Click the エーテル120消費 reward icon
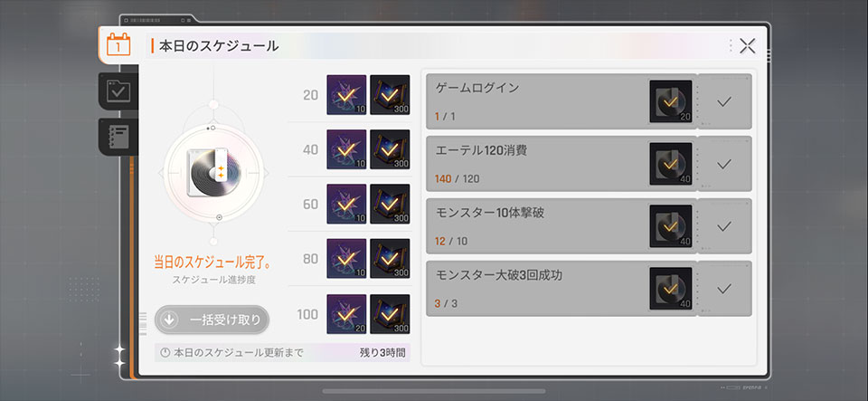Screen dimensions: 868x401 [x=671, y=164]
